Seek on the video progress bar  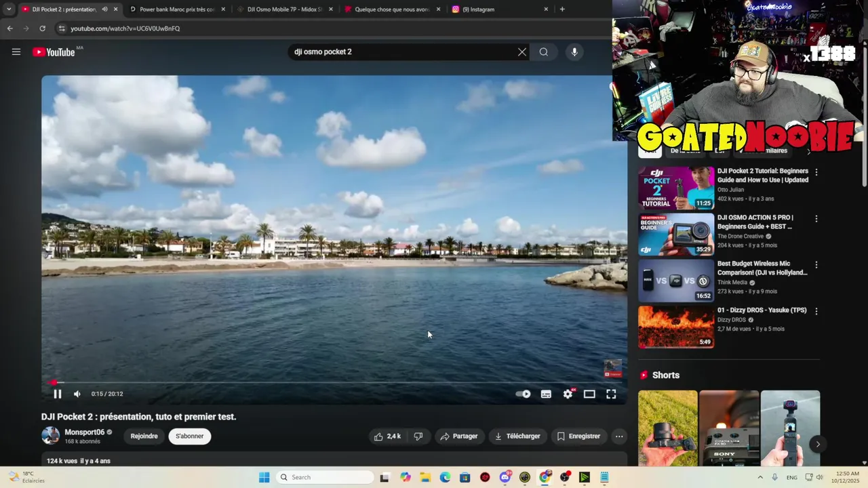334,382
